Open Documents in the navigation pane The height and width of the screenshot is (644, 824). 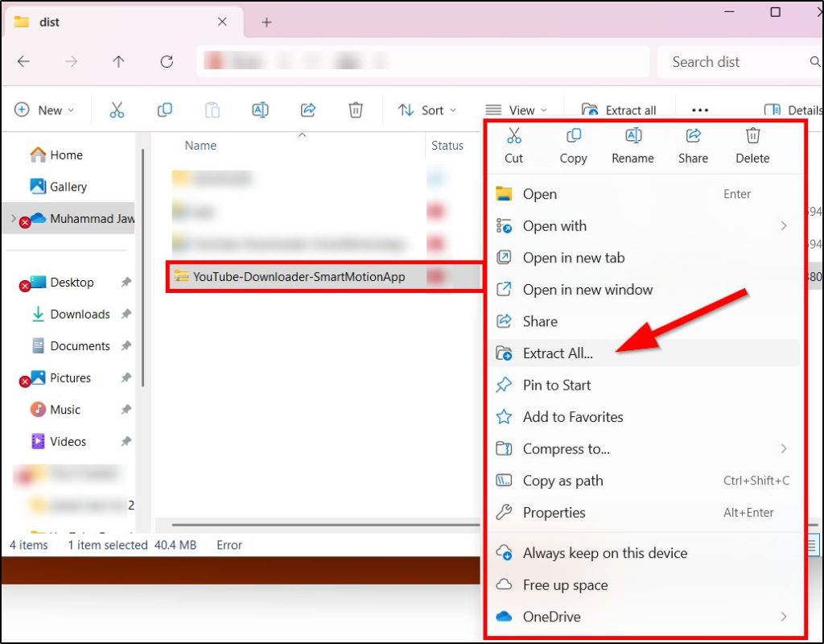coord(71,346)
